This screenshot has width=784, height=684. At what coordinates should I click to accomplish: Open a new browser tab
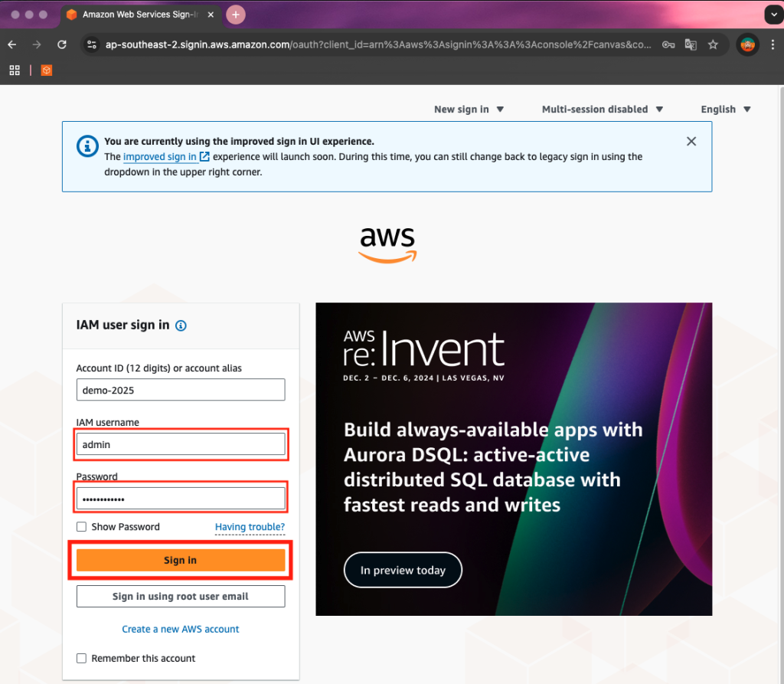[x=236, y=15]
